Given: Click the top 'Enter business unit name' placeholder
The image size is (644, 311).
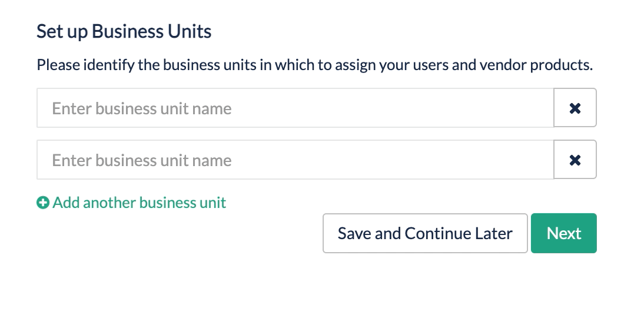Looking at the screenshot, I should [142, 108].
